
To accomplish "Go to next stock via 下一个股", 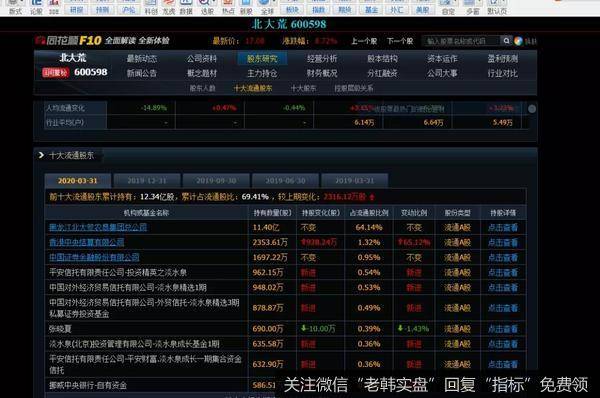I will 400,41.
